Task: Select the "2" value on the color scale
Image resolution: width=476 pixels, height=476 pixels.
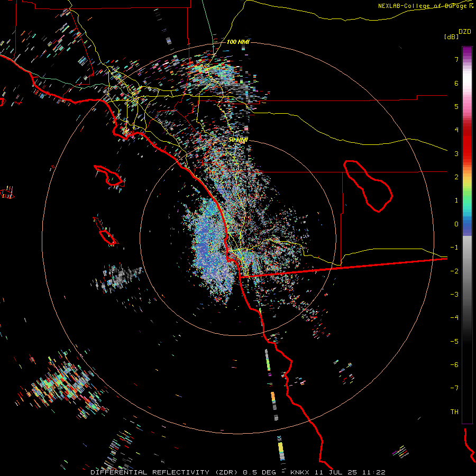Action: (x=456, y=177)
